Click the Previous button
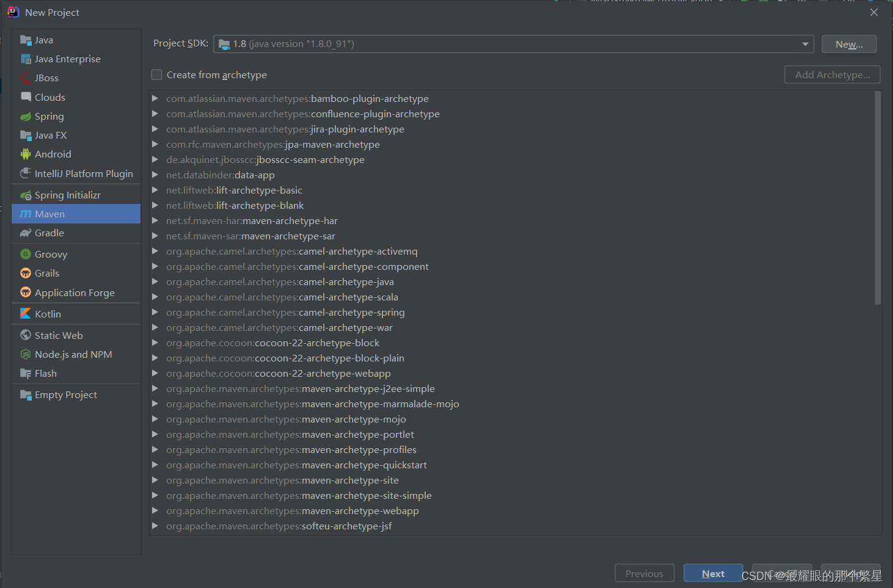This screenshot has width=893, height=588. [x=644, y=573]
